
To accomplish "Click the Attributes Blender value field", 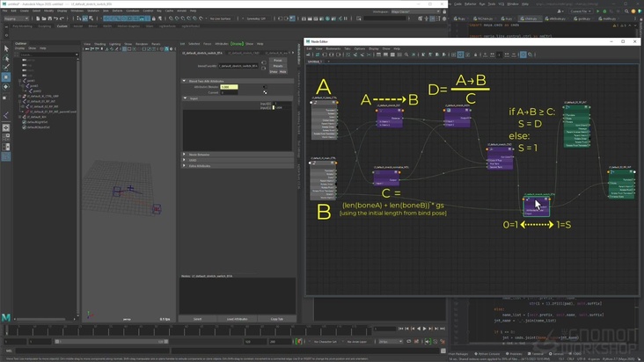I will coord(228,87).
